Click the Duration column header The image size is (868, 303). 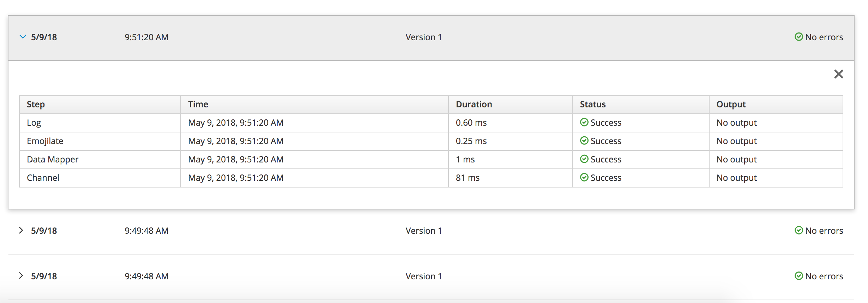pyautogui.click(x=474, y=104)
